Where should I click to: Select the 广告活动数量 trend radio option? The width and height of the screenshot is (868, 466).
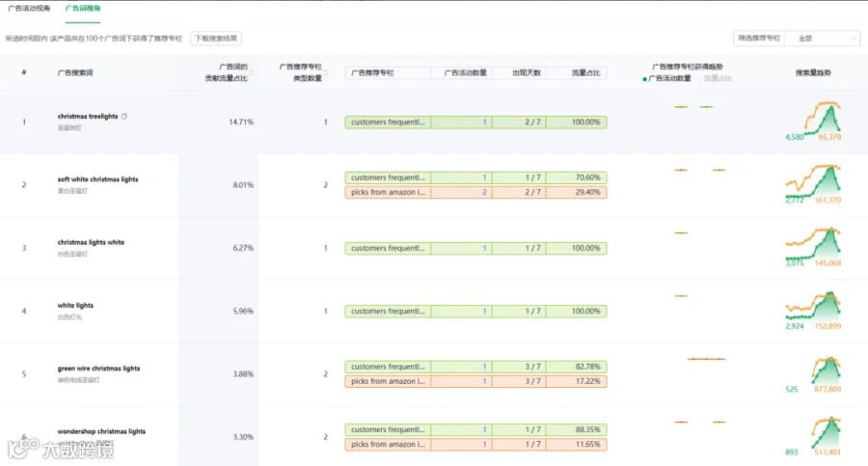click(x=666, y=79)
